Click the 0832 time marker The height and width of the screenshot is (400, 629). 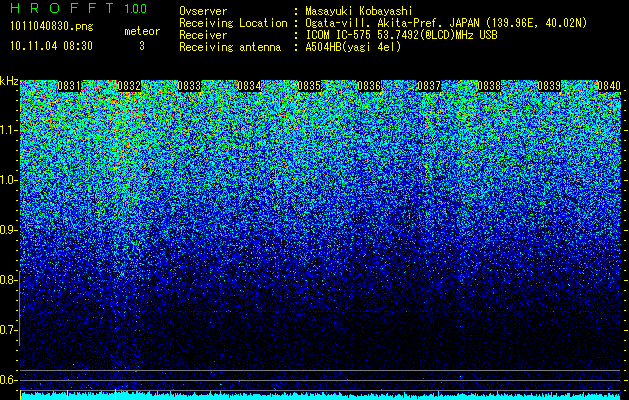coord(129,86)
